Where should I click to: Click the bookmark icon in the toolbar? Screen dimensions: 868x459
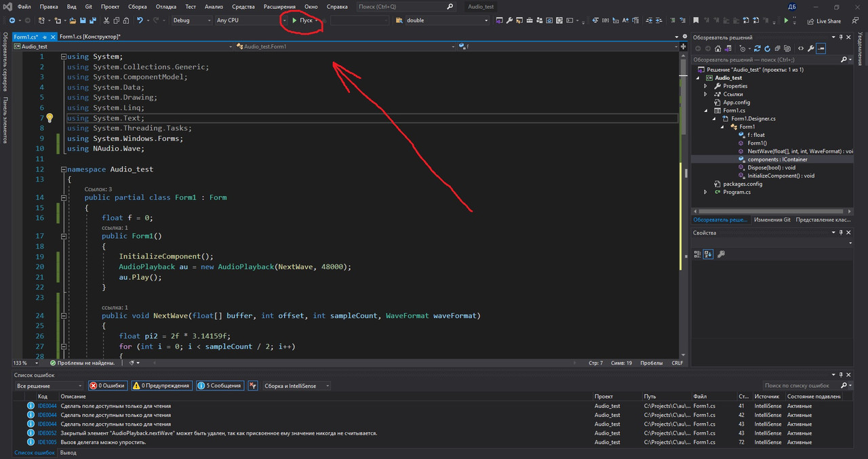pos(696,20)
